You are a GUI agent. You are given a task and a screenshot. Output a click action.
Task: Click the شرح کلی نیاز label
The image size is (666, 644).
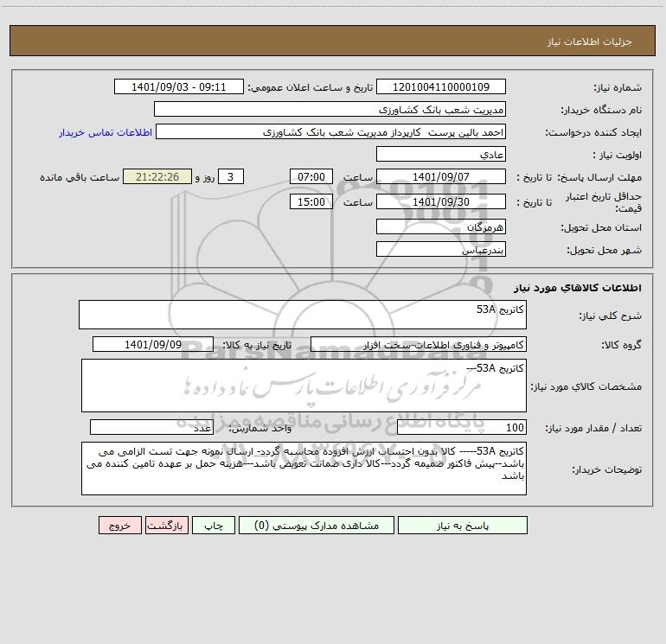point(611,316)
